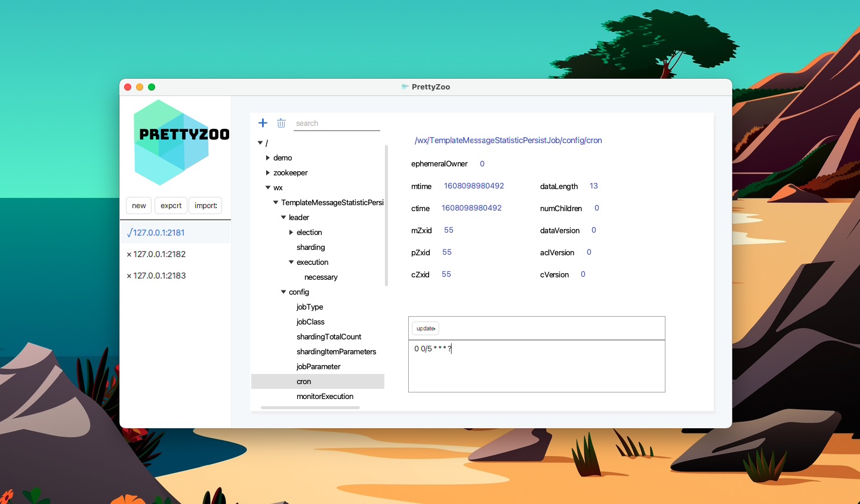Click the search input field
Screen dimensions: 860x504
point(337,123)
